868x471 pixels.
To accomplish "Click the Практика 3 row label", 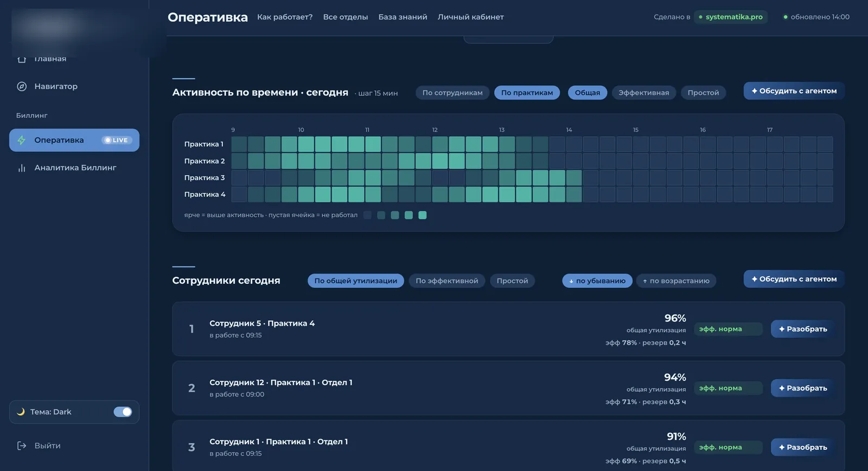I will [x=205, y=178].
